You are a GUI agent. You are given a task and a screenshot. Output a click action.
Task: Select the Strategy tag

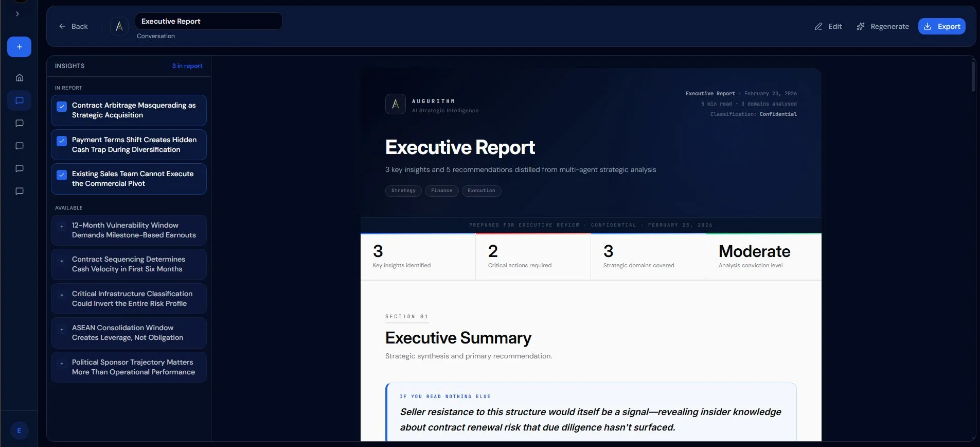click(x=403, y=191)
